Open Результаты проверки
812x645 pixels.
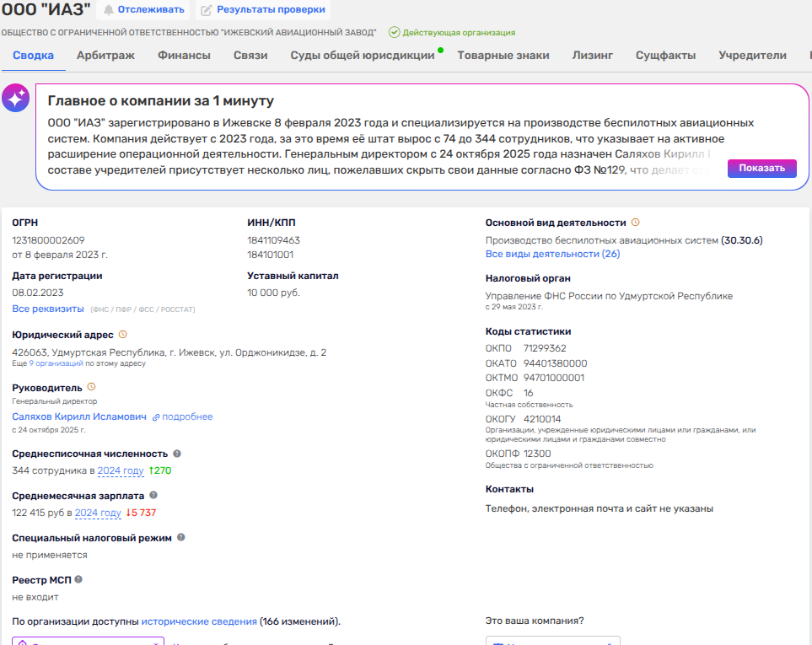263,10
